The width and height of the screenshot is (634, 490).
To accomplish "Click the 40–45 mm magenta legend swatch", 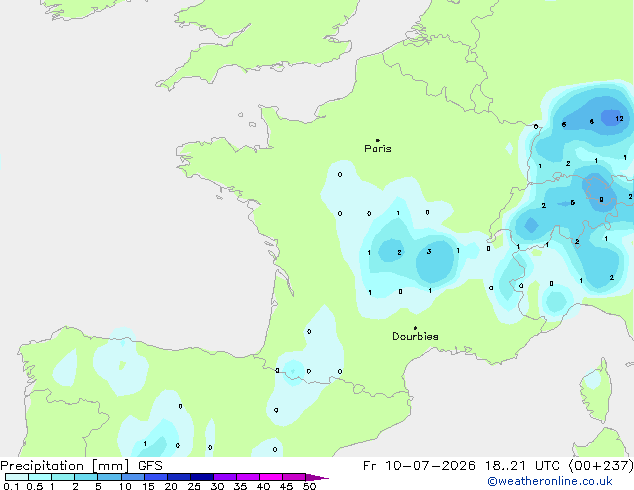I will (271, 477).
